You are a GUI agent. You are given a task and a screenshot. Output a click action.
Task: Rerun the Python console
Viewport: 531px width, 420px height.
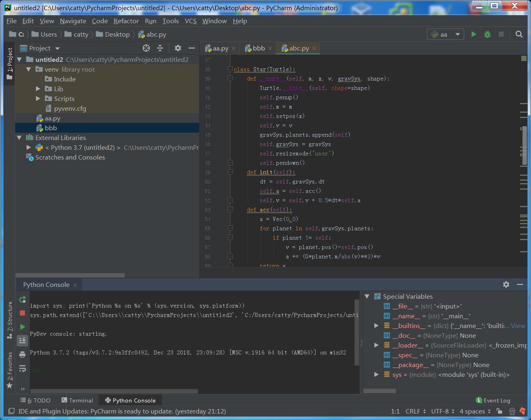coord(22,300)
